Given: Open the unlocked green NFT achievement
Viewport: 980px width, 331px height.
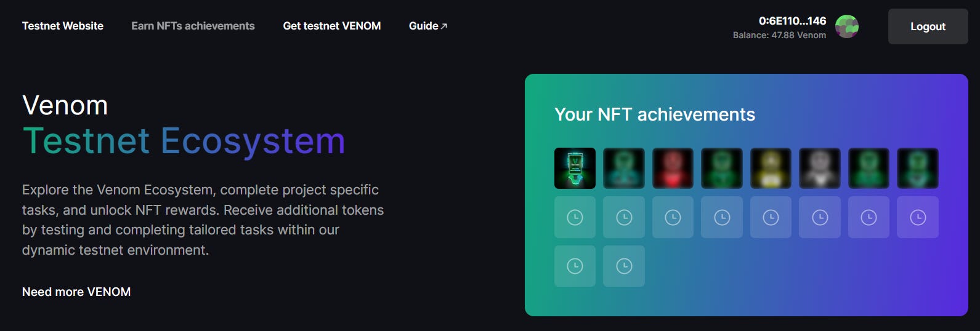Looking at the screenshot, I should coord(575,168).
